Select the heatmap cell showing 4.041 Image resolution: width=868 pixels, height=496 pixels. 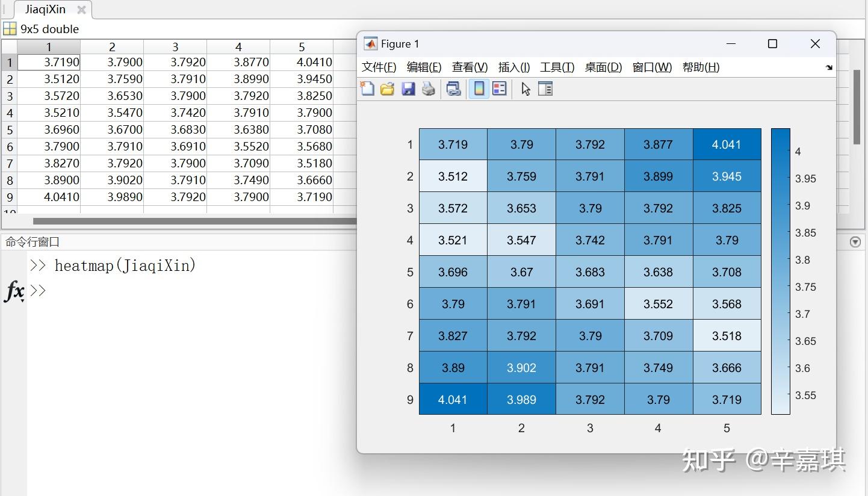[727, 144]
